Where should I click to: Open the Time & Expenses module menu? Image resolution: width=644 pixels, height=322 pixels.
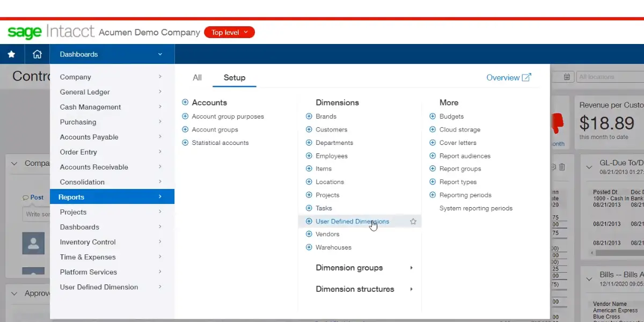pyautogui.click(x=112, y=257)
